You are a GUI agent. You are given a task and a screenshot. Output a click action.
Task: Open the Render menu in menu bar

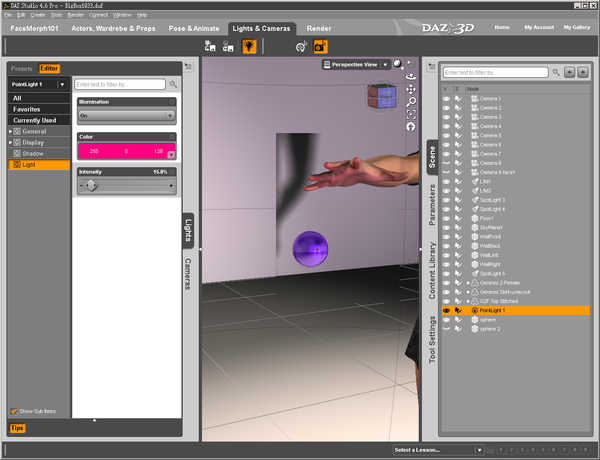click(x=75, y=15)
